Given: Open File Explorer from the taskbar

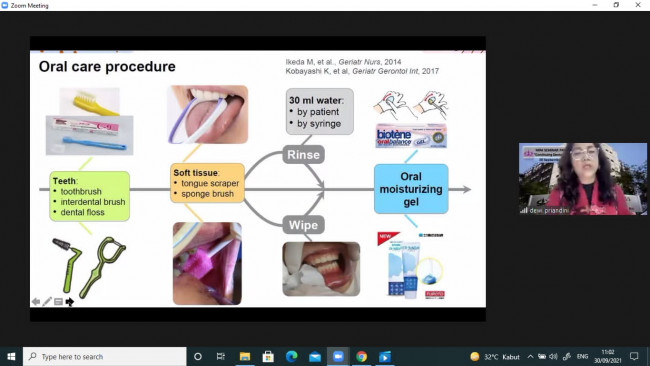Looking at the screenshot, I should click(245, 356).
